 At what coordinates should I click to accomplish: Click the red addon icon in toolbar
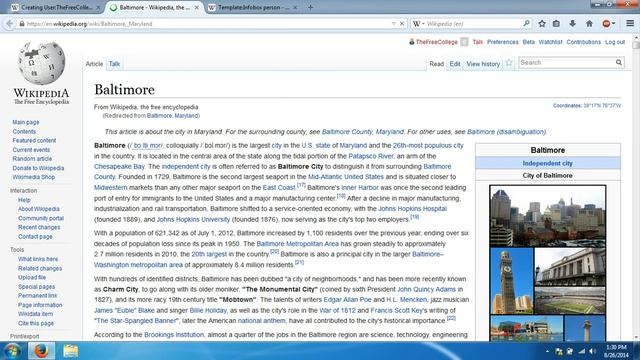607,24
